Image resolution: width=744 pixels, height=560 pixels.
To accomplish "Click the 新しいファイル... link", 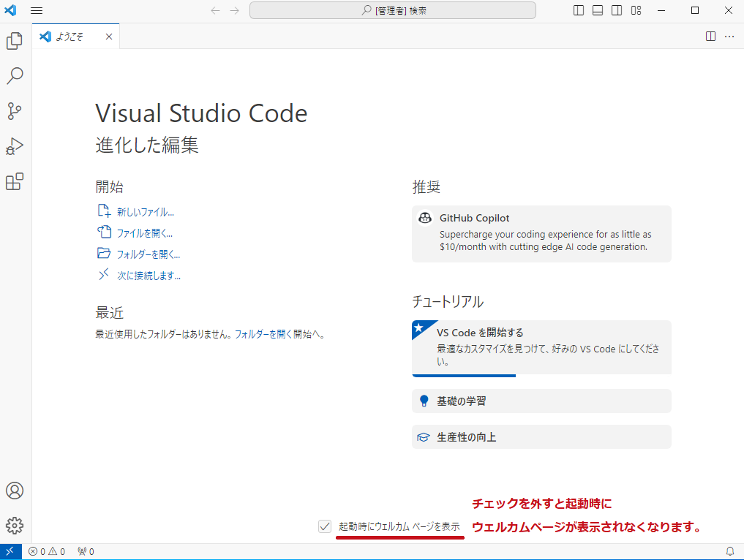I will (146, 212).
